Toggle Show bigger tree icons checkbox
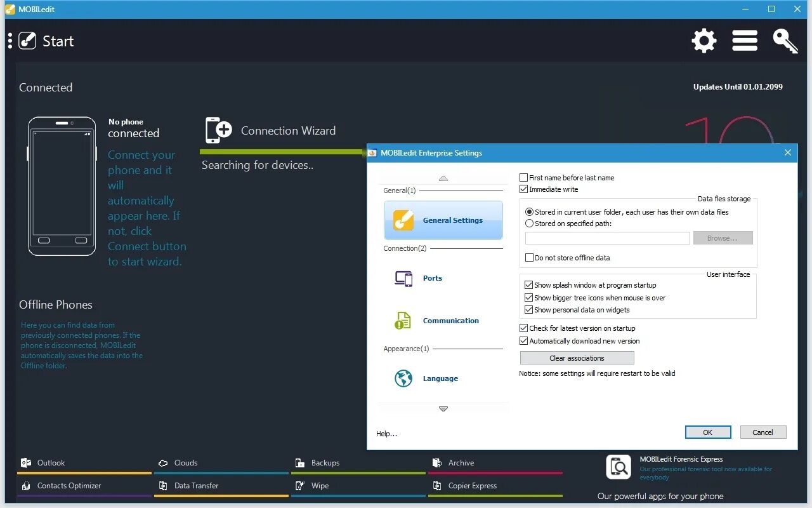 point(528,298)
